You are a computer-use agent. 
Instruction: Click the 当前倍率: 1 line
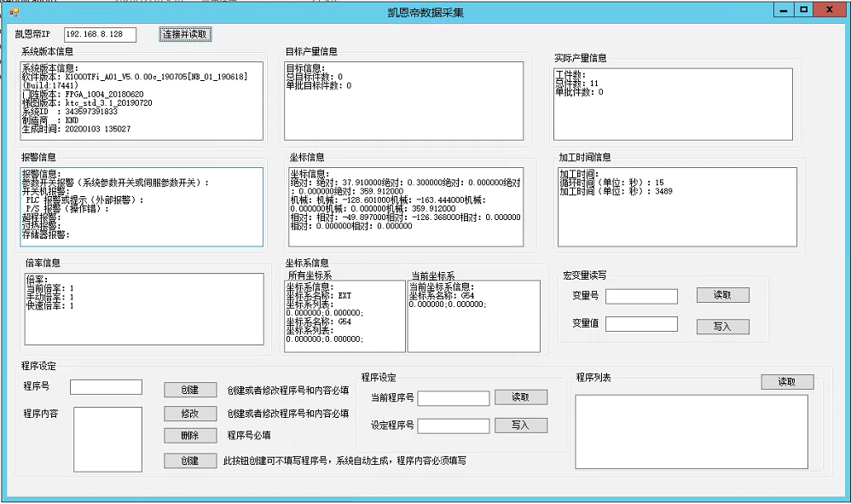tap(50, 288)
